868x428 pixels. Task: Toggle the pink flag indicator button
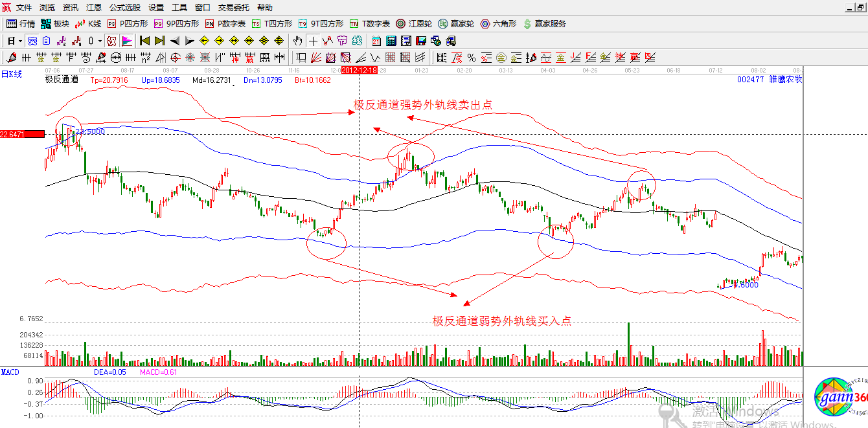click(x=127, y=41)
